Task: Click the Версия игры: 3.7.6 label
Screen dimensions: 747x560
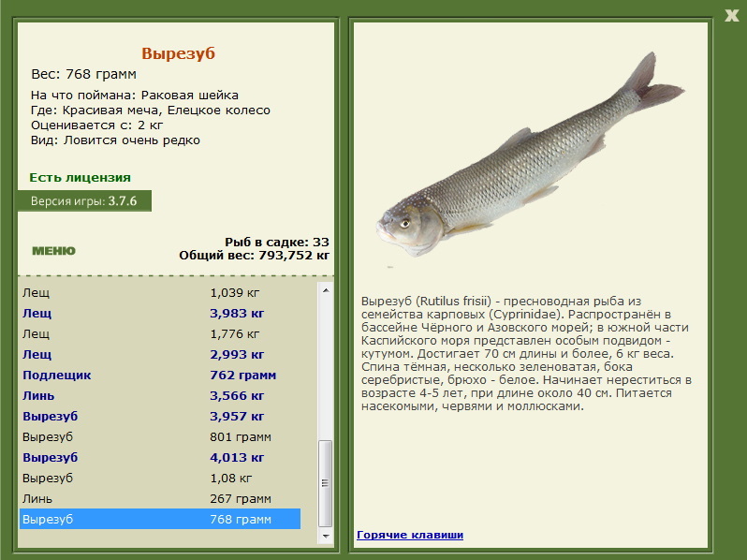Action: [84, 201]
